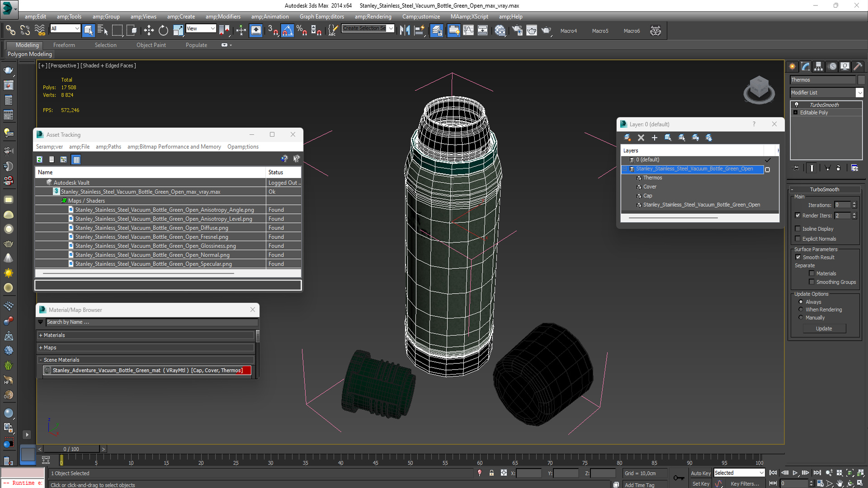Click the Auto Key button

pyautogui.click(x=700, y=473)
